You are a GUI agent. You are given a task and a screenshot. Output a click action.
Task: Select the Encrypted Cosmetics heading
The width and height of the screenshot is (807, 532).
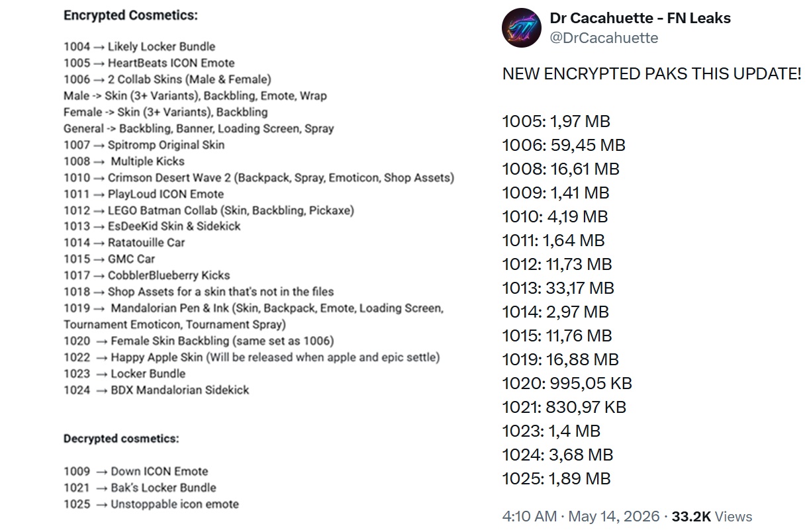(x=130, y=15)
